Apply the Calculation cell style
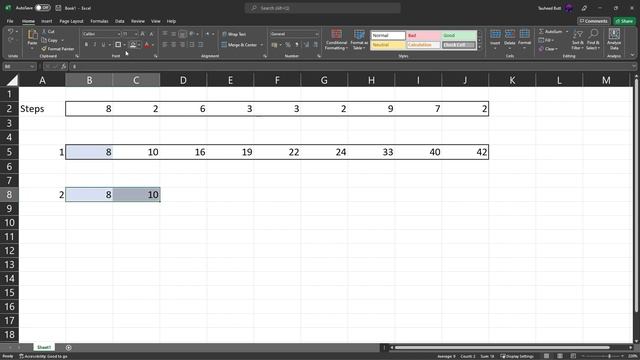 click(x=423, y=45)
